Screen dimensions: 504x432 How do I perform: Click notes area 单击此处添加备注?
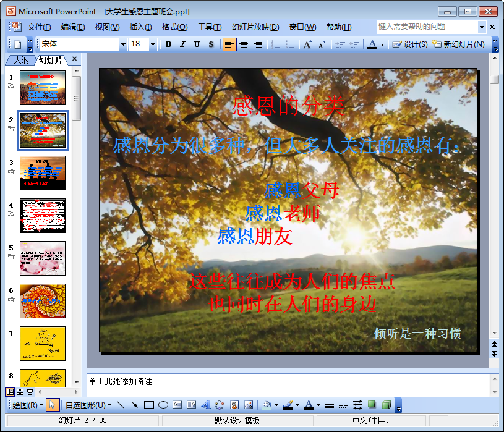[288, 385]
